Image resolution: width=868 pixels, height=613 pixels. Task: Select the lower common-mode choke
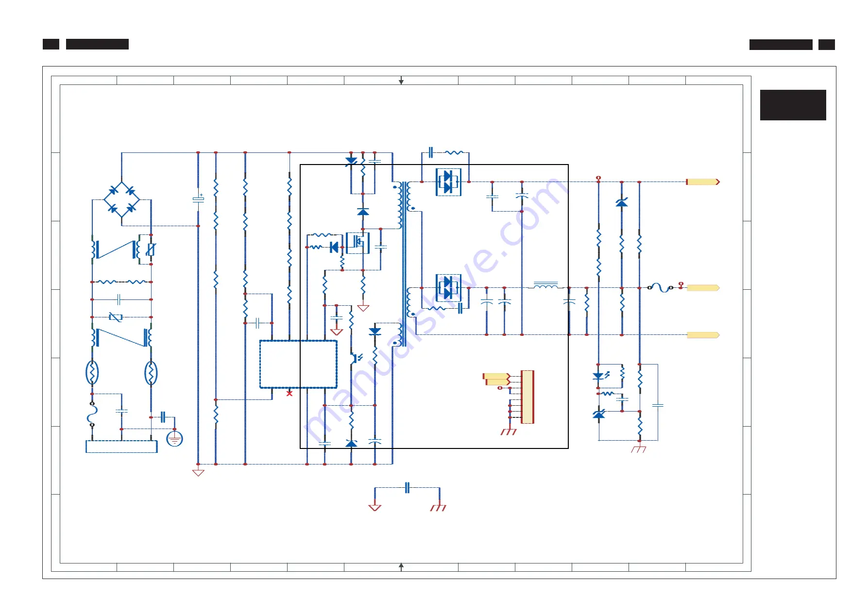coord(121,337)
